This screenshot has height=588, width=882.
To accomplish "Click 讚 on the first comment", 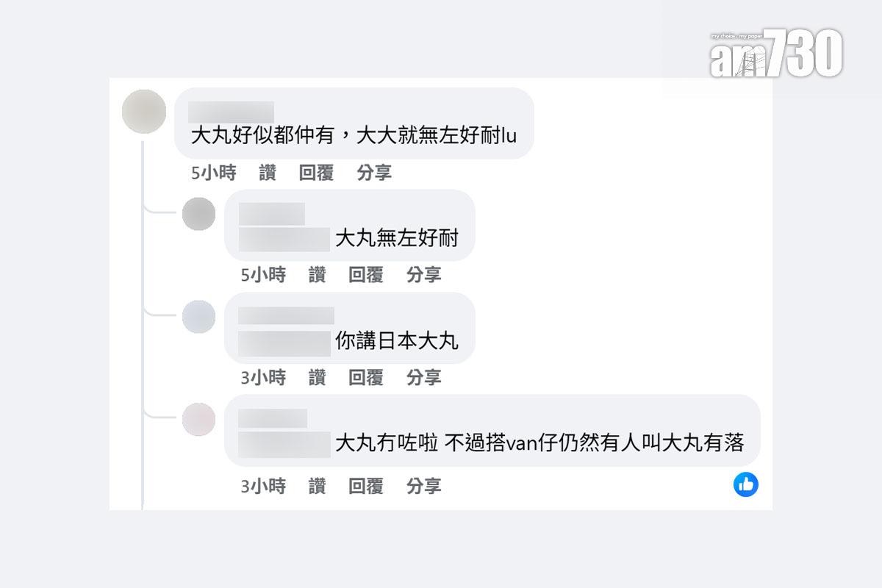I will click(267, 173).
